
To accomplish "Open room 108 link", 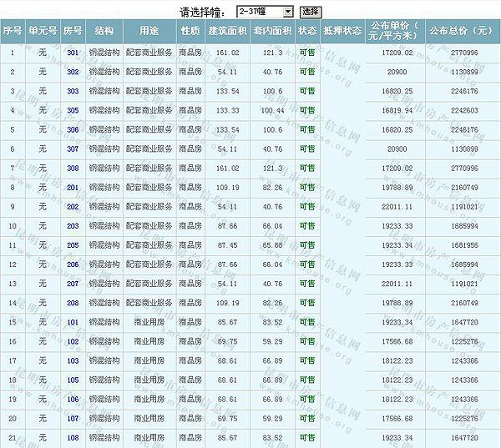I will [x=73, y=437].
